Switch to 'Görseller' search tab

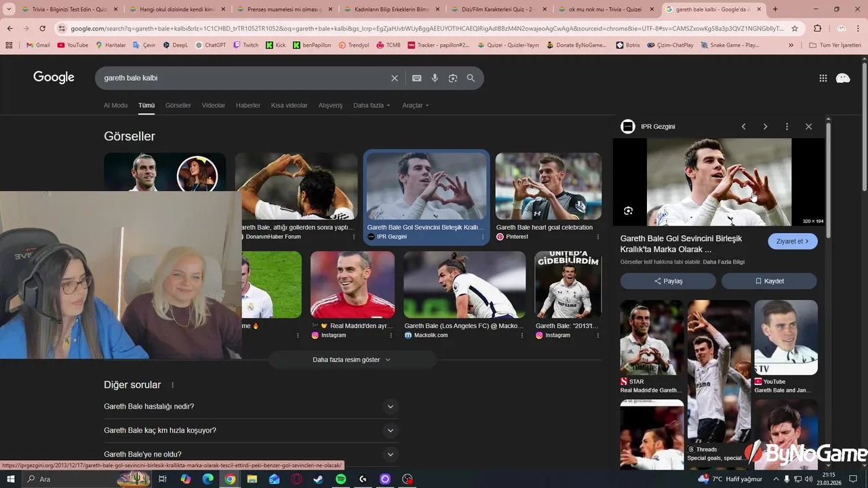pos(178,106)
